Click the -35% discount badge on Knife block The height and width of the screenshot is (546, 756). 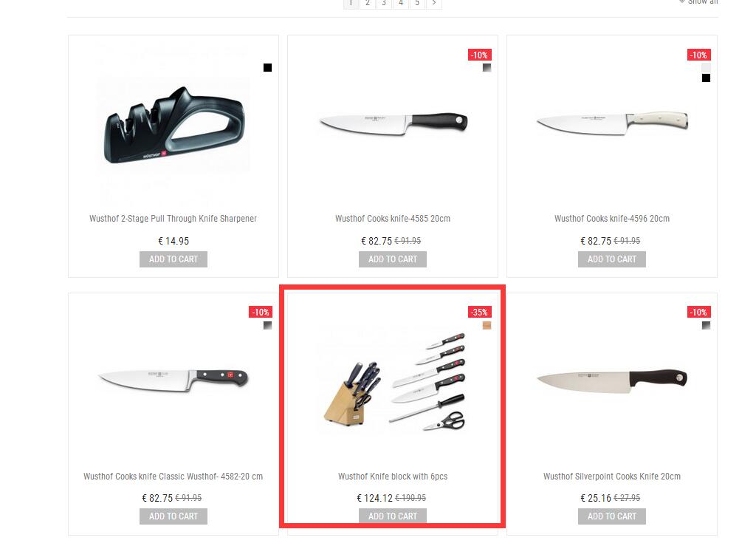click(480, 312)
